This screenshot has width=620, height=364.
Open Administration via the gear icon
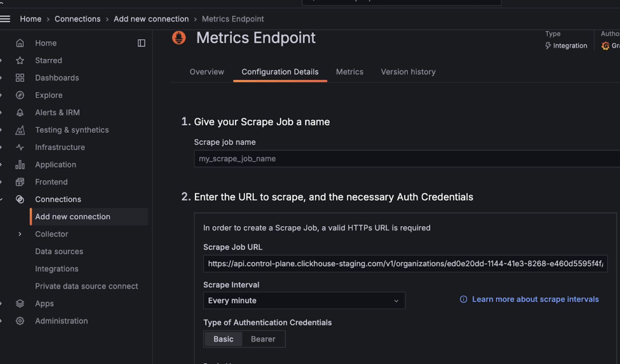point(20,321)
